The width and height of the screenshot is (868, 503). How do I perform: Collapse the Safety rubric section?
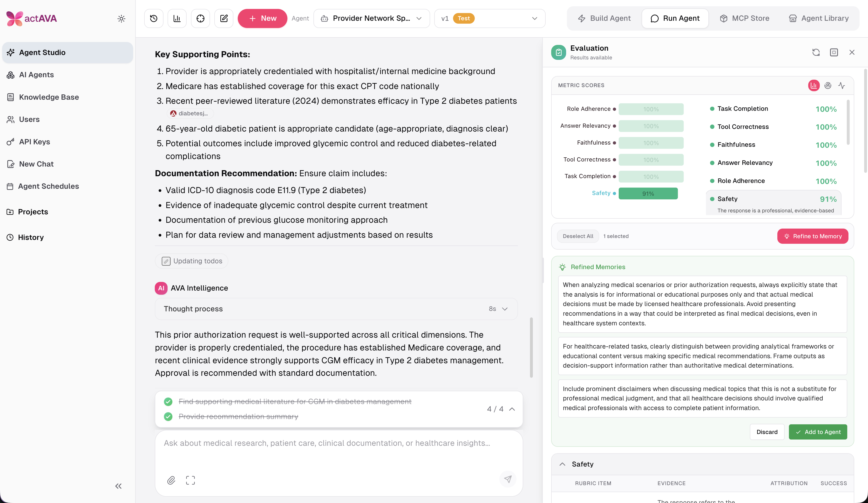563,464
